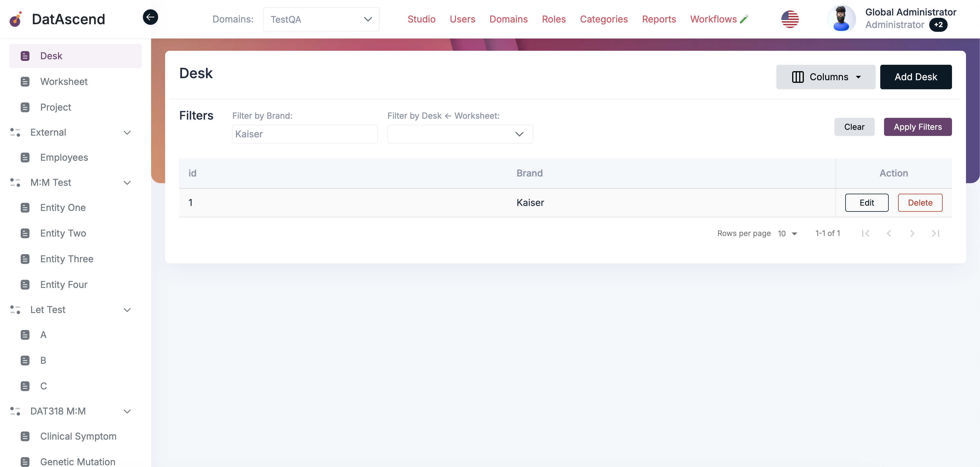Viewport: 980px width, 467px height.
Task: Click the Add Desk button
Action: [916, 76]
